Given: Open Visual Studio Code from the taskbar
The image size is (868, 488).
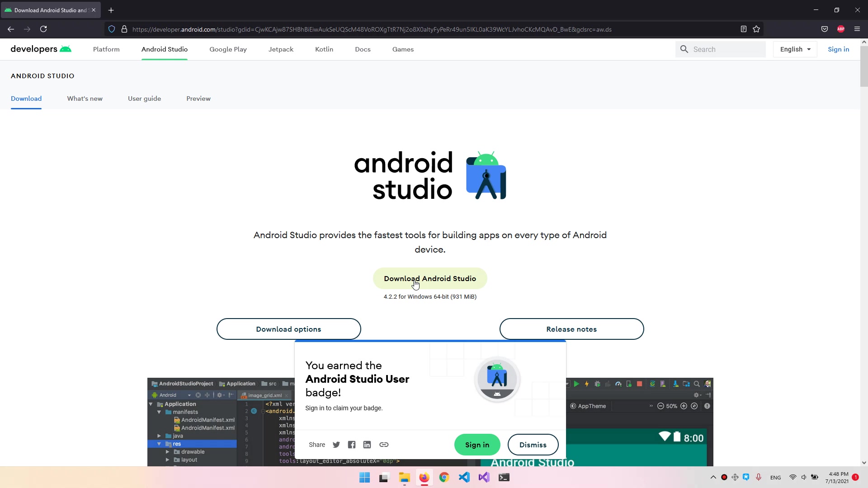Looking at the screenshot, I should [464, 477].
